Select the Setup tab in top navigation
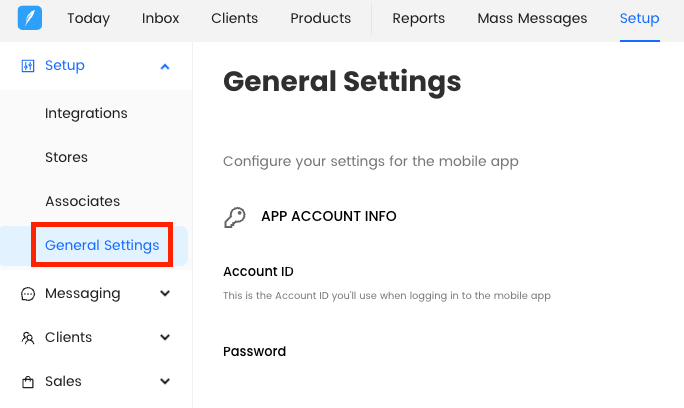The height and width of the screenshot is (408, 684). pos(639,19)
